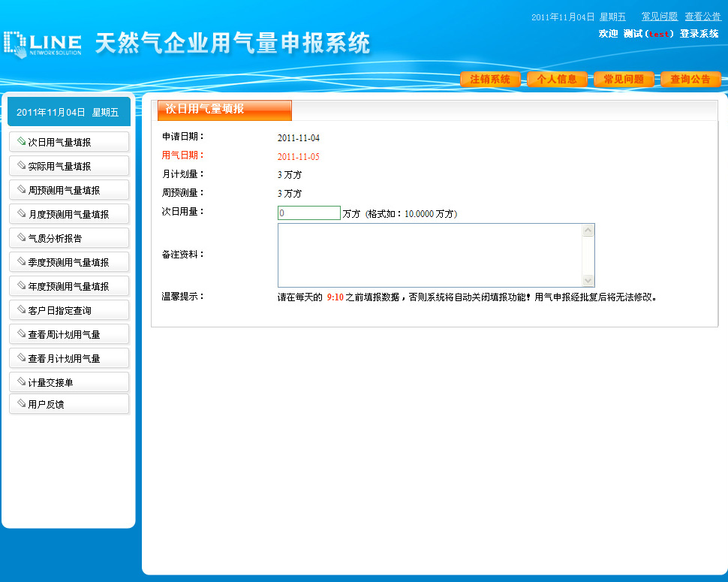
Task: Click the LINE Network Solution logo
Action: (x=42, y=44)
